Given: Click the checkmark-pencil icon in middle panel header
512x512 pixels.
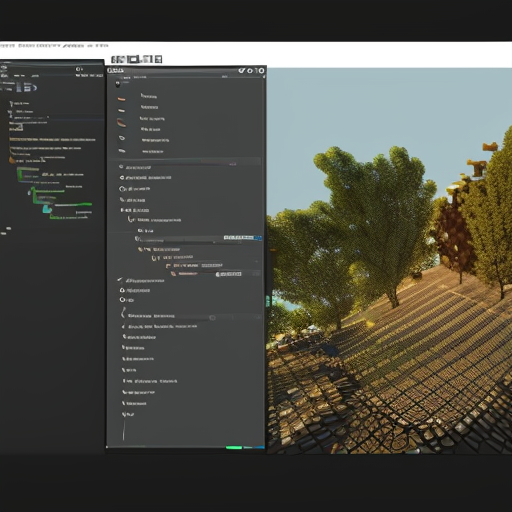Looking at the screenshot, I should 242,70.
